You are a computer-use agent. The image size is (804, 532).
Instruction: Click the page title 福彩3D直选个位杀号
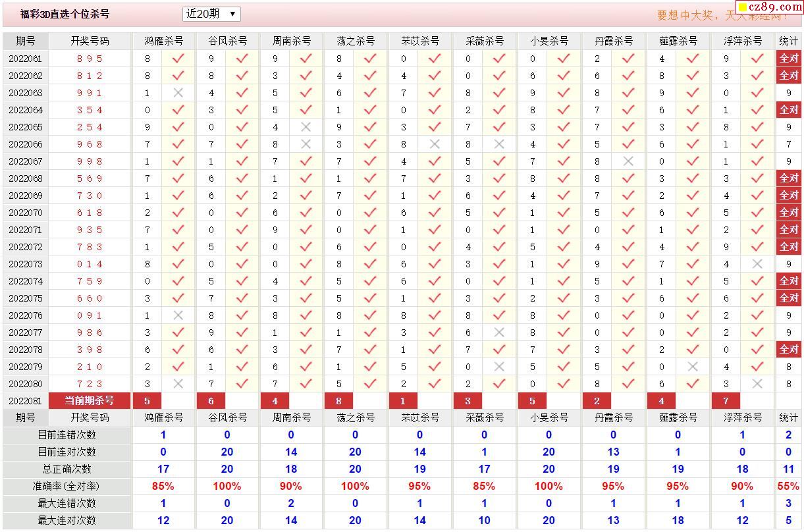[x=65, y=14]
